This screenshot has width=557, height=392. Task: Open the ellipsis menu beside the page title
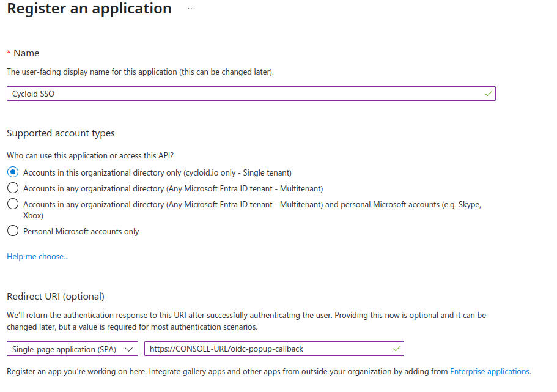191,9
